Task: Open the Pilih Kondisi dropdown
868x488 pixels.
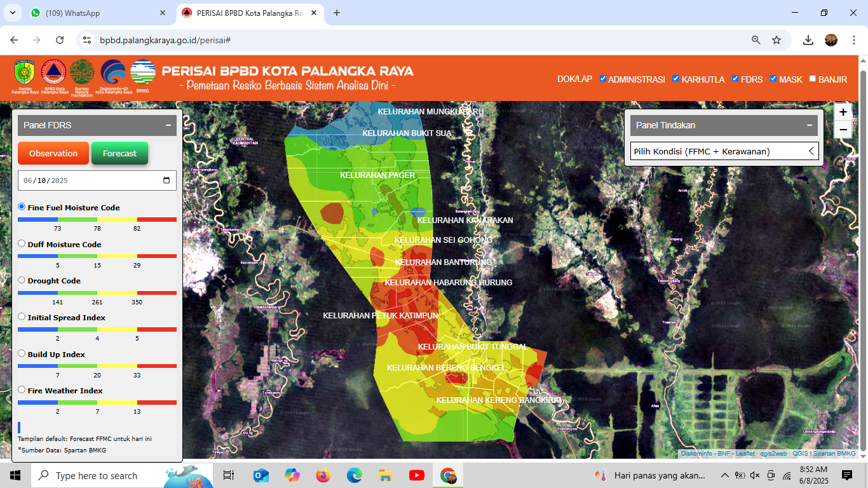Action: click(724, 151)
